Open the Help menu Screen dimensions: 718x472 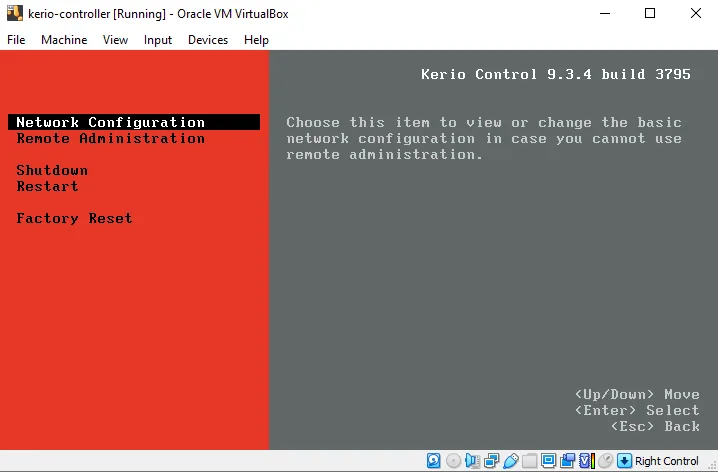point(256,40)
